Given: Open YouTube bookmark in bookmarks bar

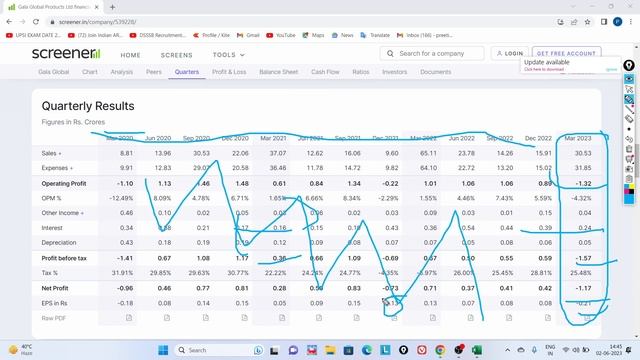Looking at the screenshot, I should 281,35.
